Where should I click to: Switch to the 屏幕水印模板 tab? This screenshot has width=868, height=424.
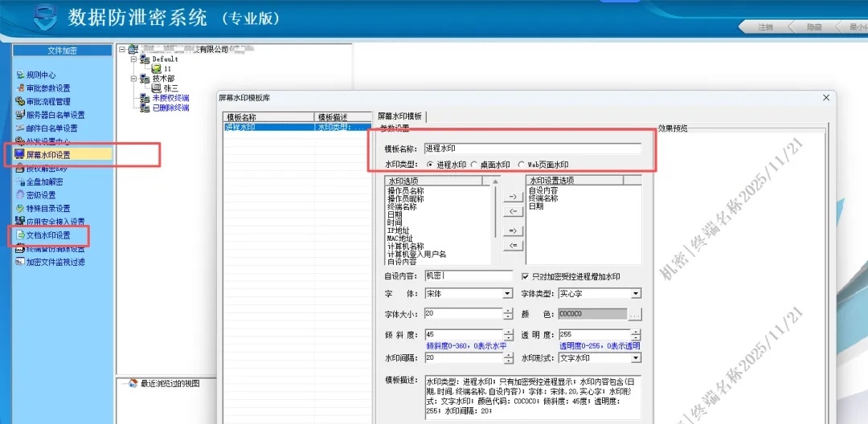(400, 116)
